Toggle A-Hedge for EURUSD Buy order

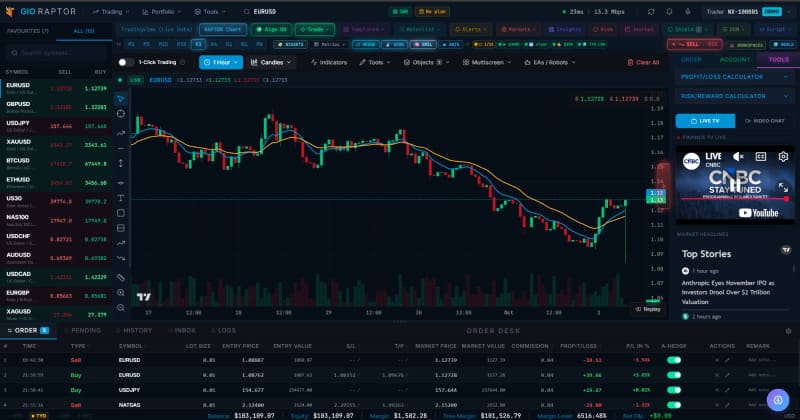[674, 375]
